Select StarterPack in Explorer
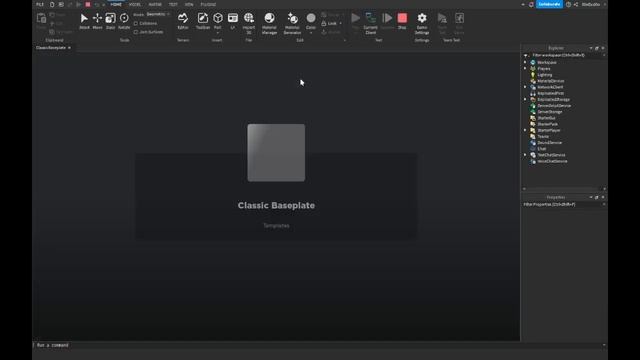Image resolution: width=640 pixels, height=360 pixels. tap(547, 124)
